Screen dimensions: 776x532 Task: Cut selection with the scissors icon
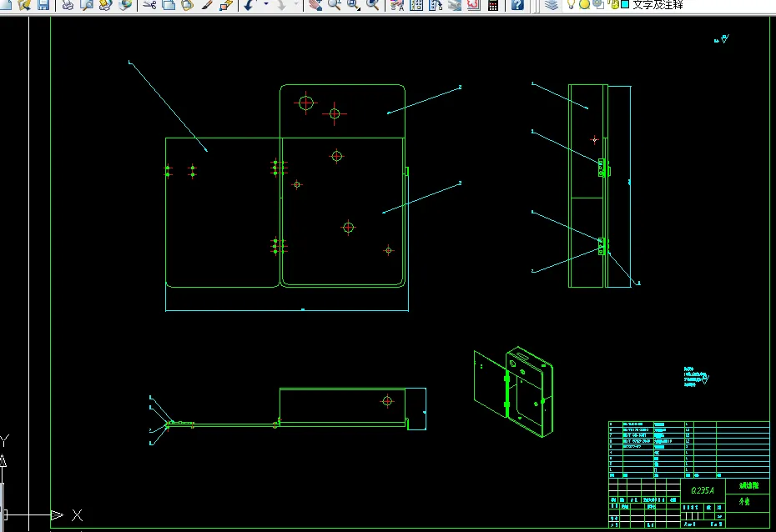coord(149,5)
